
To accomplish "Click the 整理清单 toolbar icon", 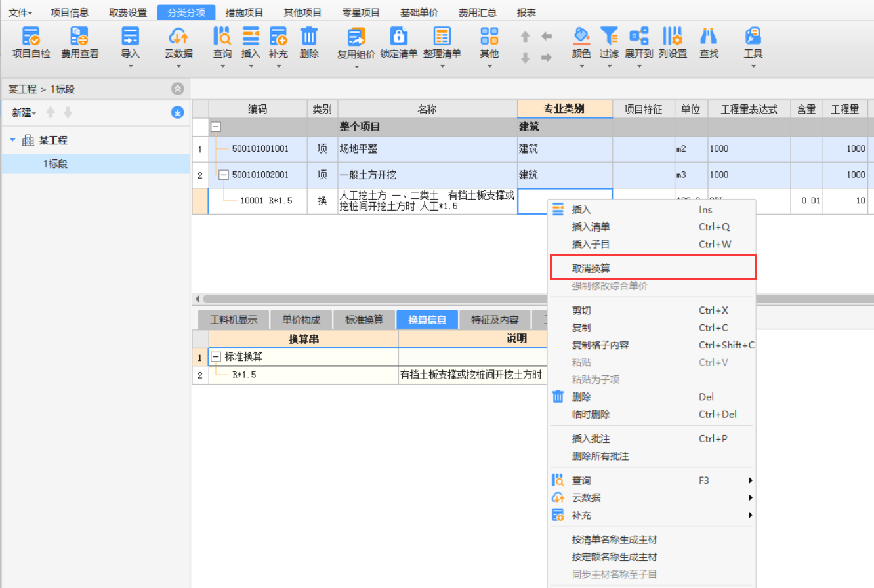I will (x=442, y=36).
